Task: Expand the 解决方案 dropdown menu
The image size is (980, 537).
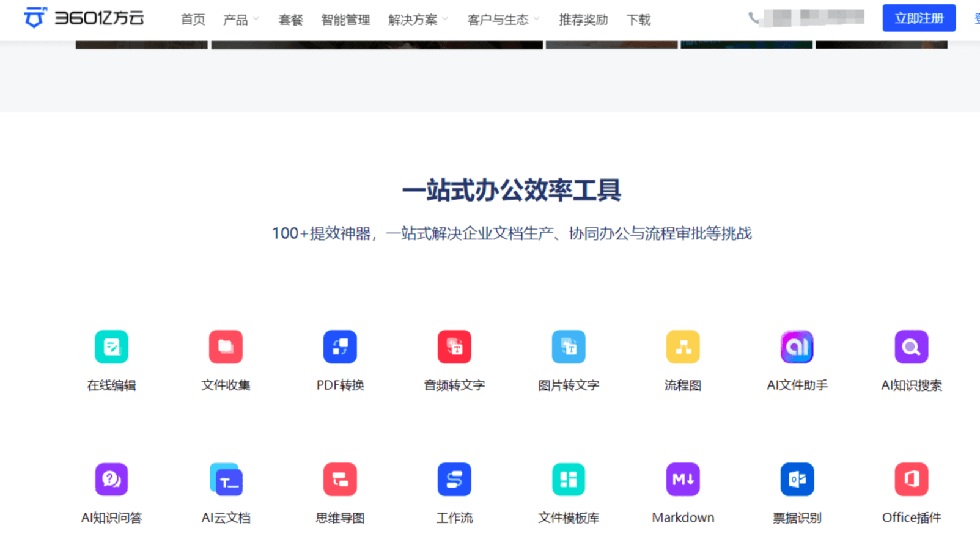Action: coord(418,20)
